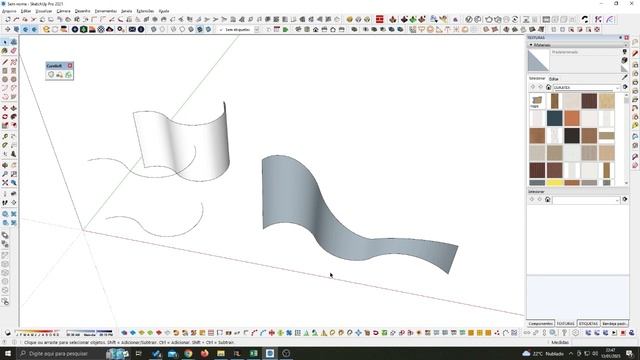The image size is (640, 360).
Task: Open the Ferramentas menu
Action: coord(106,11)
